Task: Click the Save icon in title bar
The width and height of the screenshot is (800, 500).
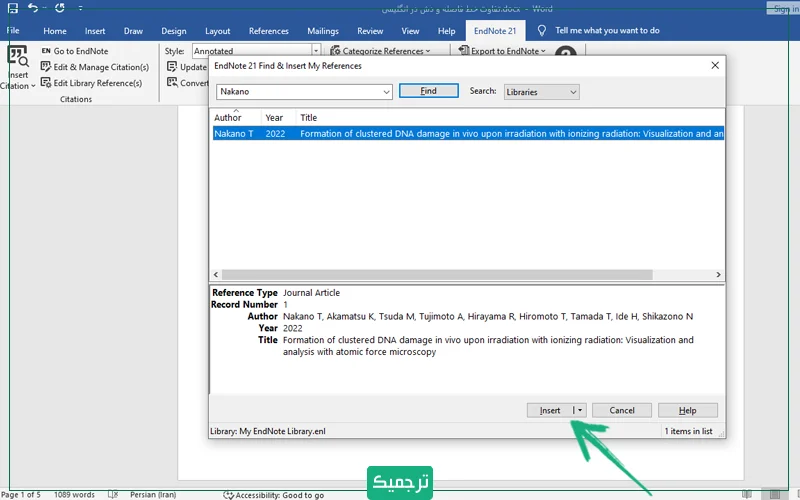Action: tap(13, 9)
